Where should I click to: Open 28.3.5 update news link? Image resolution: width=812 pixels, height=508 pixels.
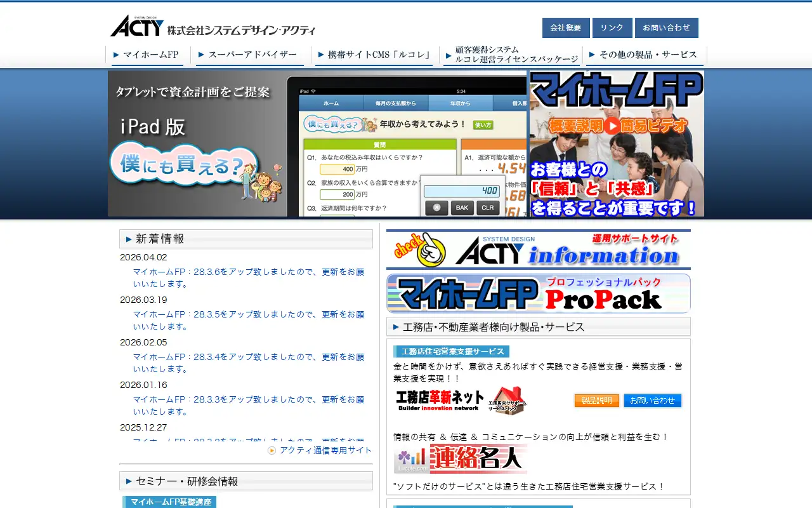click(249, 321)
